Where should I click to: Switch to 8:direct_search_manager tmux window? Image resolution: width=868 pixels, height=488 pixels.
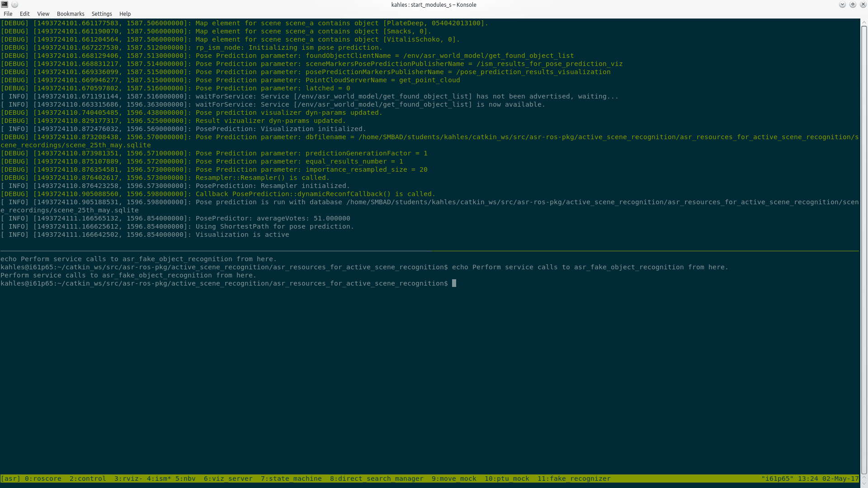[x=377, y=479]
